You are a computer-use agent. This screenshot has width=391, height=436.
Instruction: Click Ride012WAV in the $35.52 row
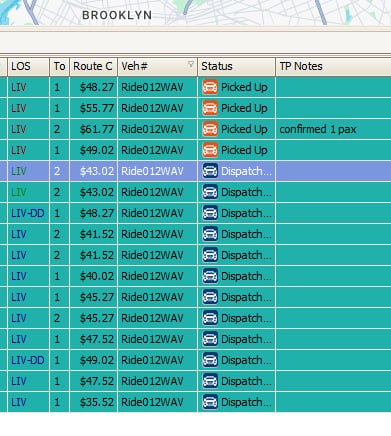pyautogui.click(x=152, y=402)
